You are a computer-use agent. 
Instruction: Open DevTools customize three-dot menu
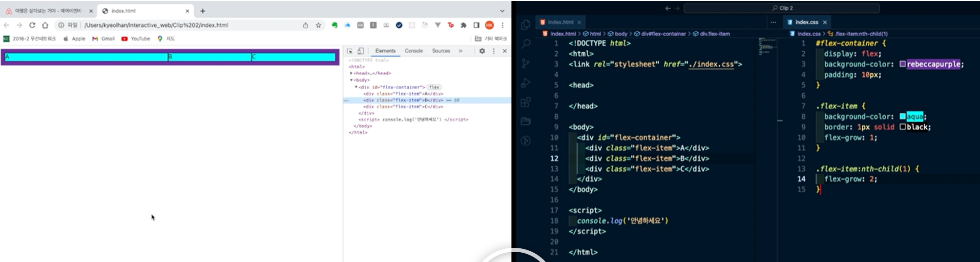pos(494,51)
